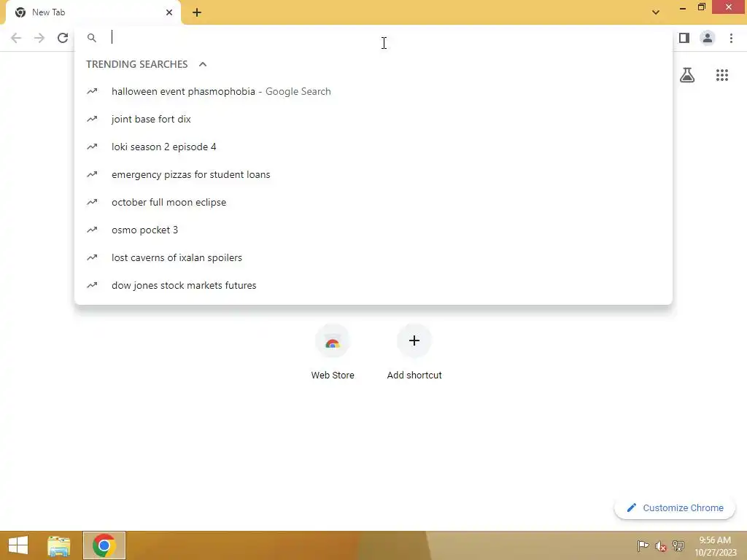This screenshot has width=747, height=560.
Task: Click the Add shortcut plus tile
Action: [x=414, y=352]
